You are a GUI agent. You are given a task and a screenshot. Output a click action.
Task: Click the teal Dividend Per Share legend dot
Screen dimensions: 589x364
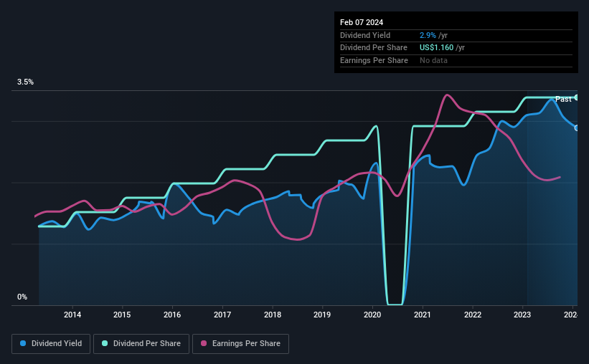click(105, 343)
